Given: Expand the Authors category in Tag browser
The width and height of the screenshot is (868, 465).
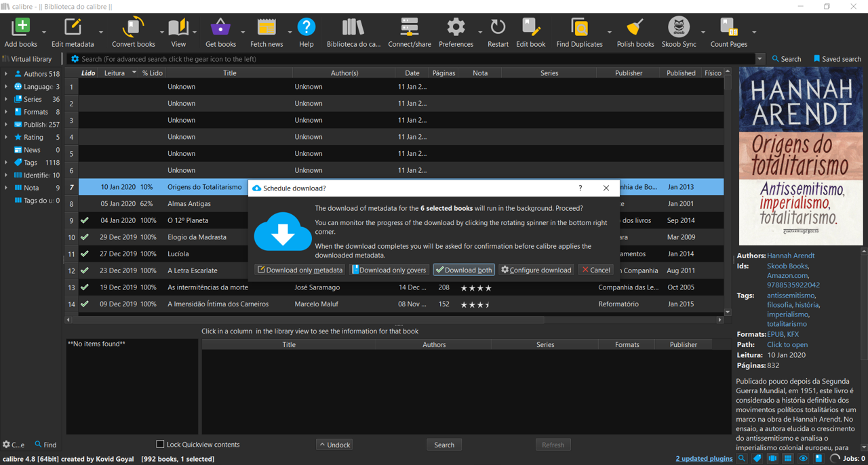Looking at the screenshot, I should coord(6,74).
